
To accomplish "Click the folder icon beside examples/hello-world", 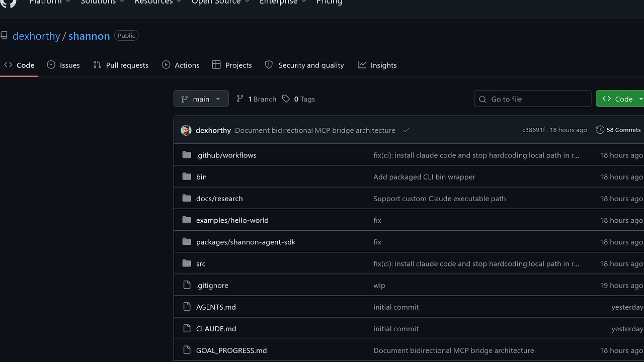I will 187,220.
